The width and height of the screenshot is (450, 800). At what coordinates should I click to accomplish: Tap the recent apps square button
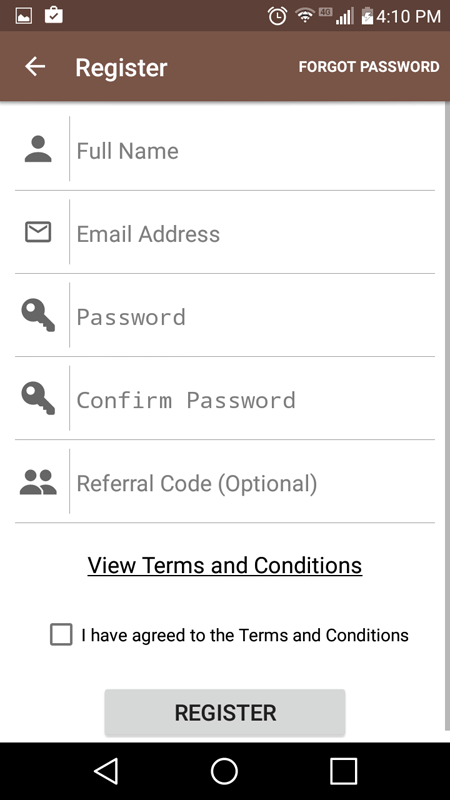point(343,770)
